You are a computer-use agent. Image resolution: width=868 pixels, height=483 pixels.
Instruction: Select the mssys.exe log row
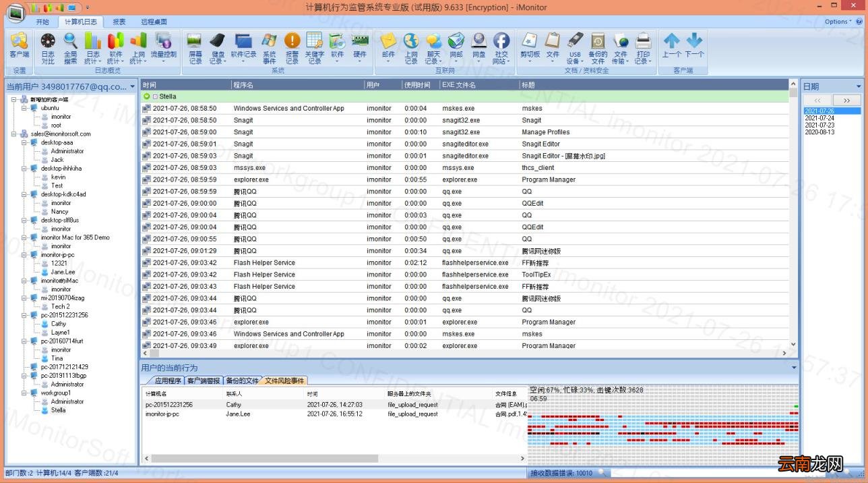point(465,167)
